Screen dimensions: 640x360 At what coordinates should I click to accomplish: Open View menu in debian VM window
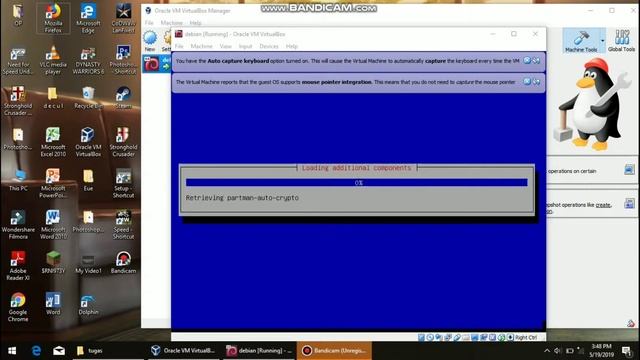click(x=226, y=46)
